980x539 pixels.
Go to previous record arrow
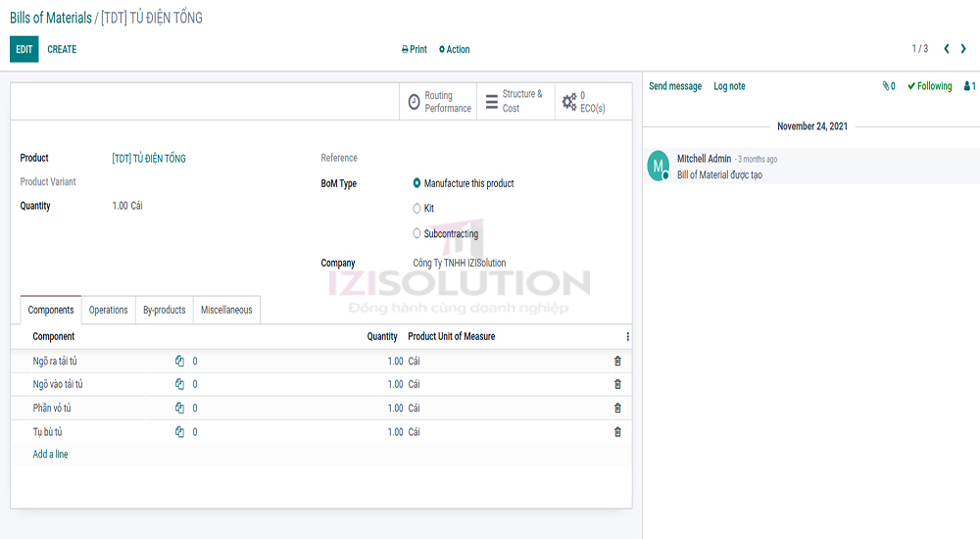point(947,49)
